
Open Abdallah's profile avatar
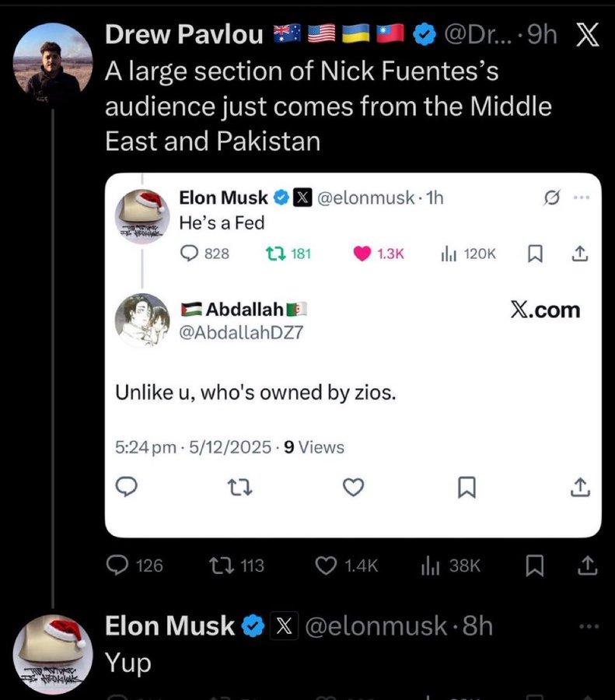(x=142, y=320)
